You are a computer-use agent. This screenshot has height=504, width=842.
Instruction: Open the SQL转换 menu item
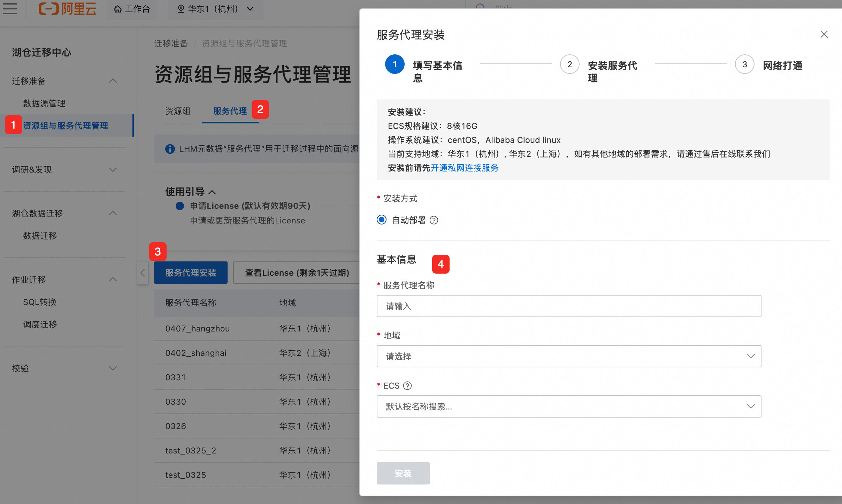click(x=40, y=302)
